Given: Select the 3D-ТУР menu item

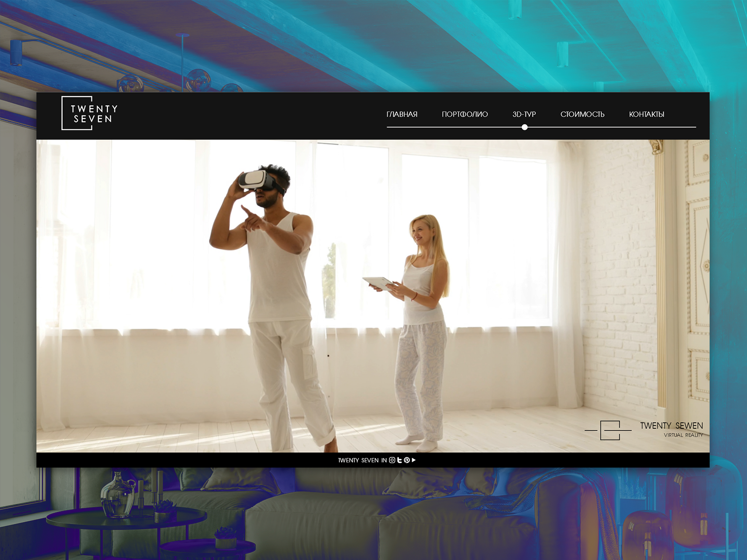Looking at the screenshot, I should point(524,114).
